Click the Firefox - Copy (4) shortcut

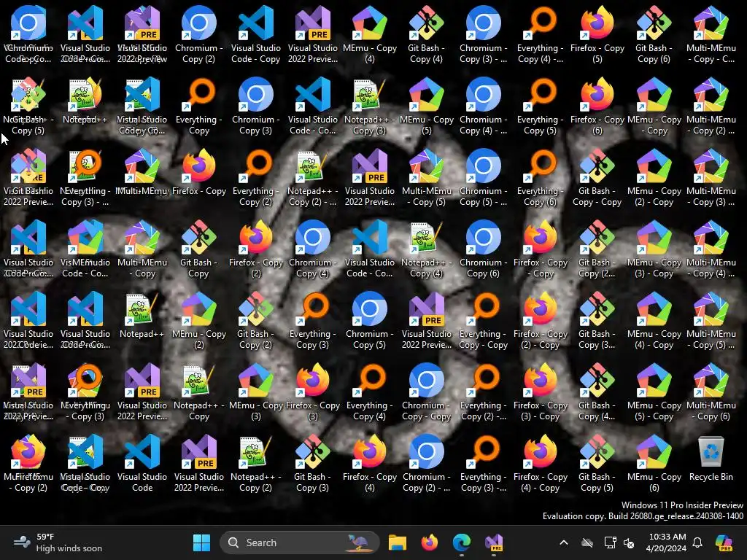370,464
